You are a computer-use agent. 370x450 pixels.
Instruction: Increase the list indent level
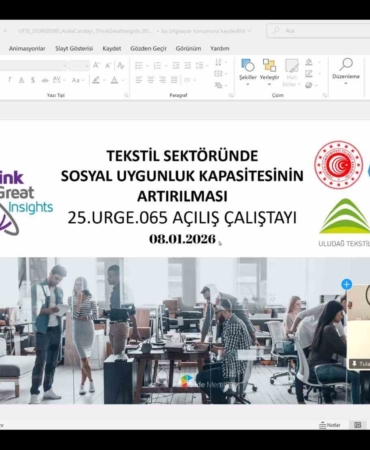coord(188,65)
